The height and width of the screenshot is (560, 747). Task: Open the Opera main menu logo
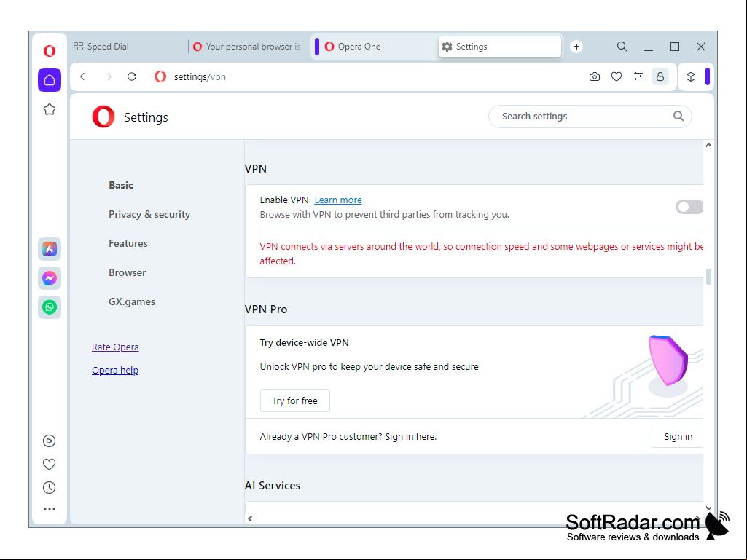[x=50, y=50]
